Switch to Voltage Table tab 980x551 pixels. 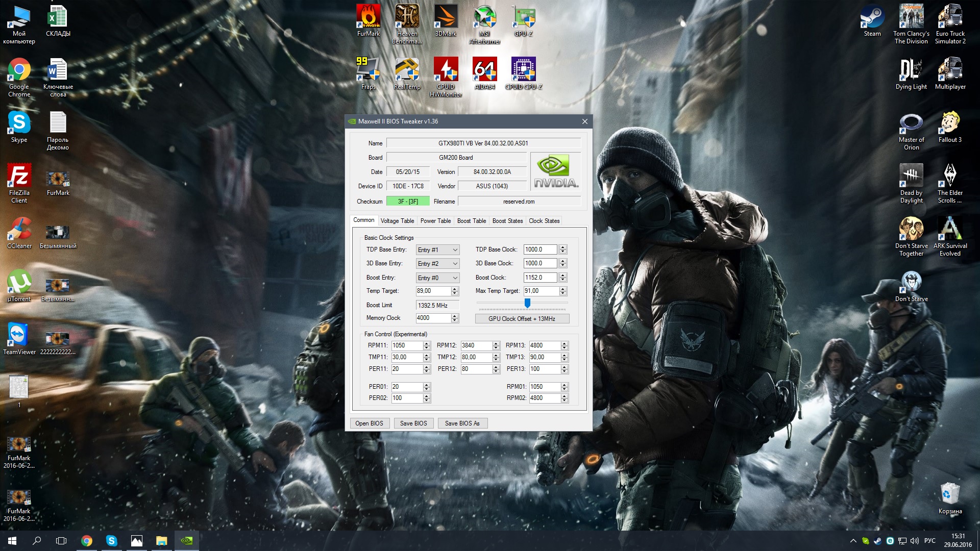(397, 221)
